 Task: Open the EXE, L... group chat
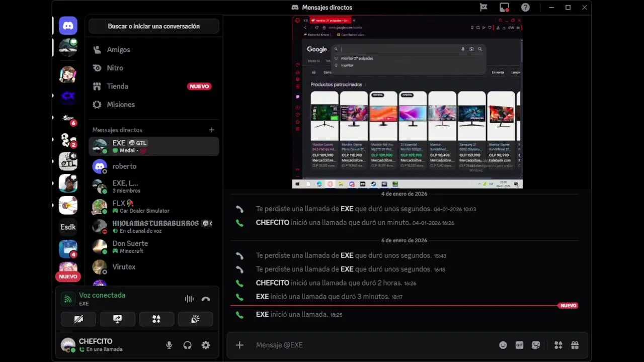point(153,187)
